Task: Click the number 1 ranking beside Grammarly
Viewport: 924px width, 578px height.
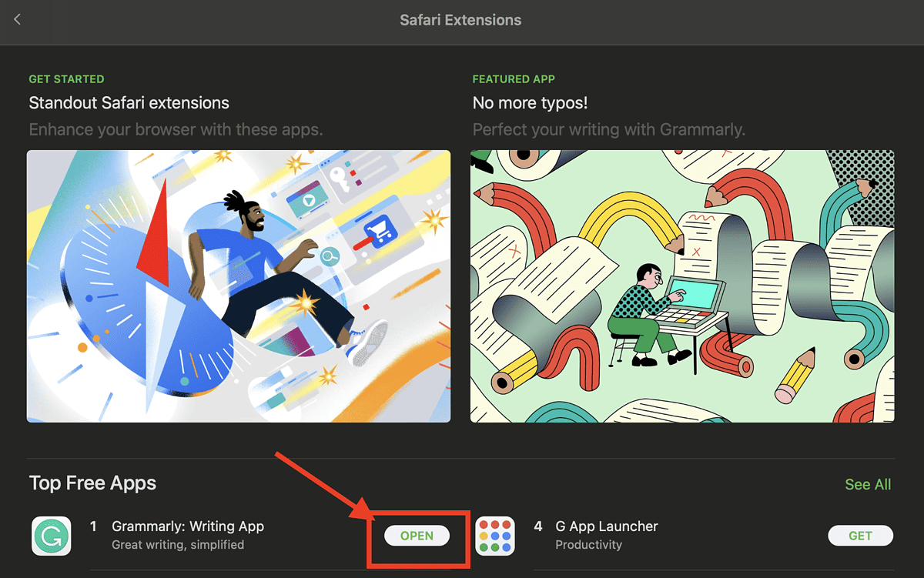Action: [93, 526]
